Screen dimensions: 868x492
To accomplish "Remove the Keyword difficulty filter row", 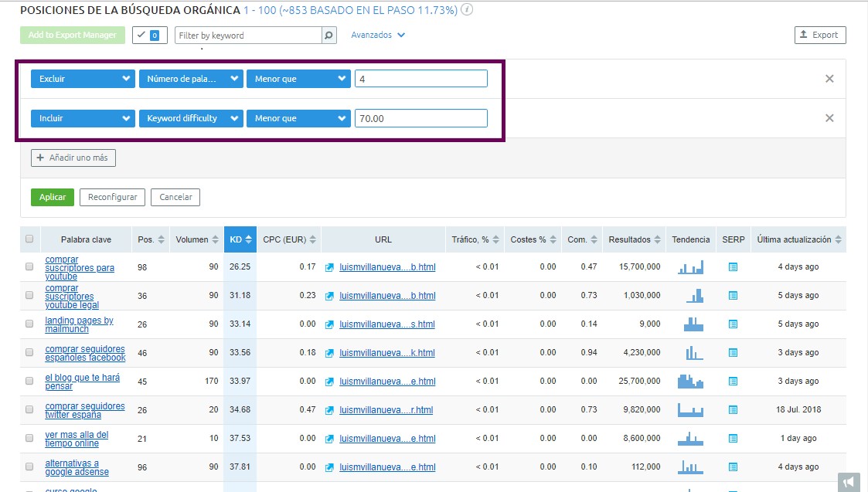I will tap(829, 118).
